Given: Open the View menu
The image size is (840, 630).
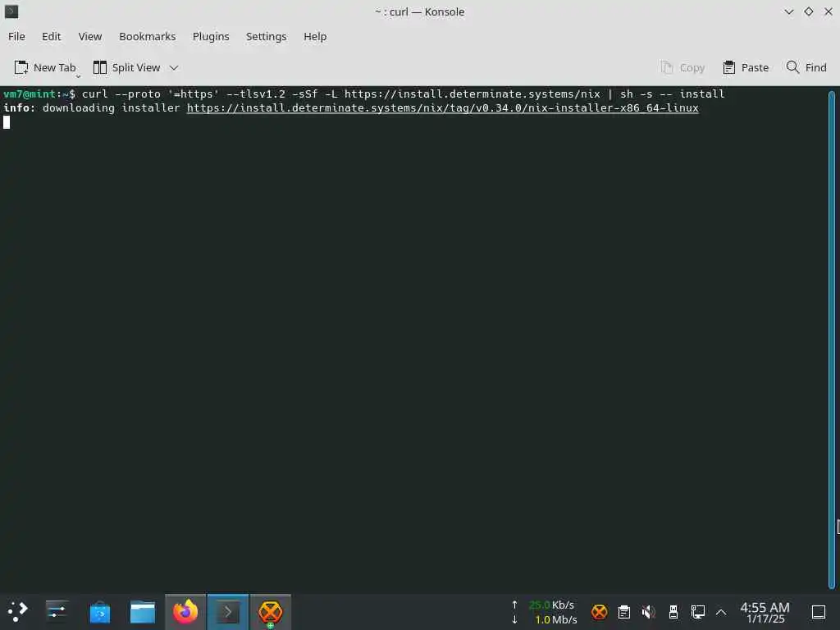Looking at the screenshot, I should 90,36.
